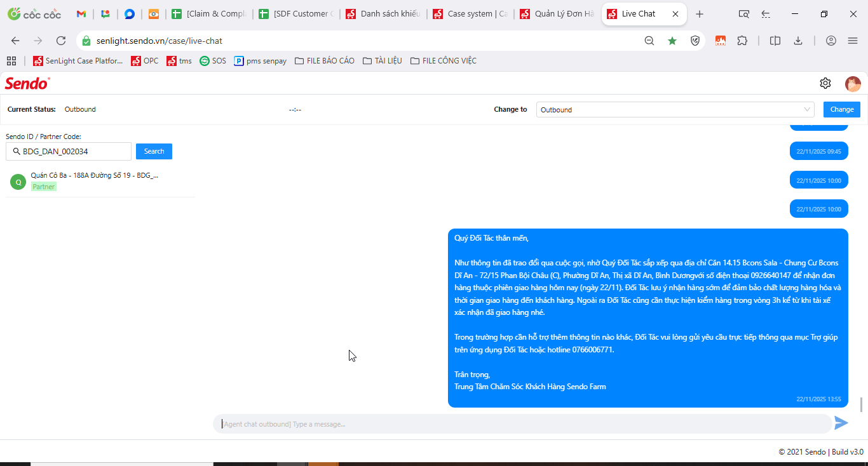Focus the agent chat message input box
Image resolution: width=868 pixels, height=466 pixels.
[x=522, y=423]
